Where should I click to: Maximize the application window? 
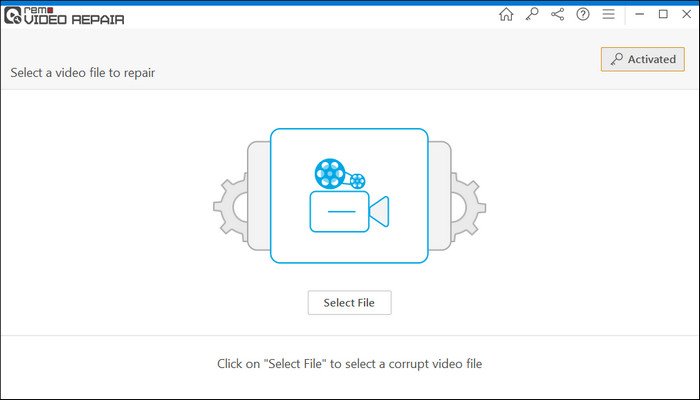pyautogui.click(x=663, y=14)
